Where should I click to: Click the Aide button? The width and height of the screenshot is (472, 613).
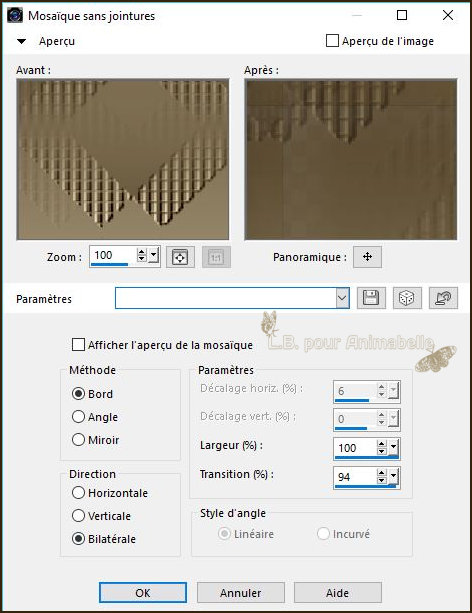click(x=337, y=593)
